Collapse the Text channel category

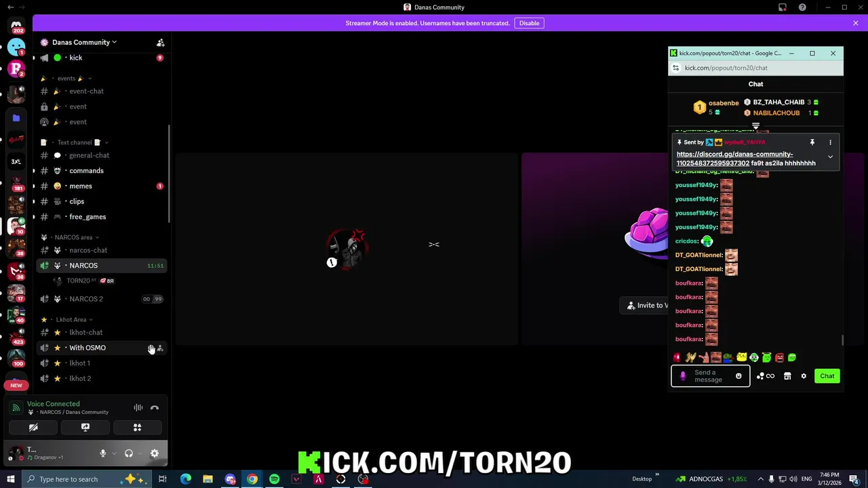(75, 142)
